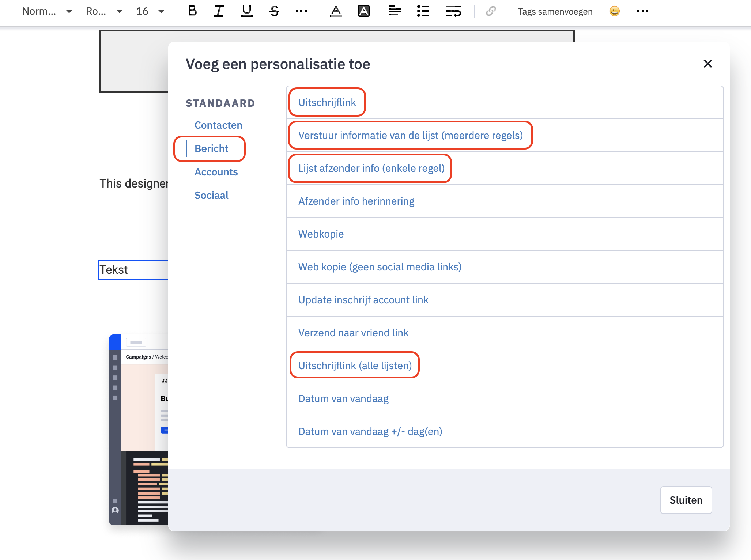Expand the font family dropdown
Image resolution: width=751 pixels, height=560 pixels.
[104, 11]
